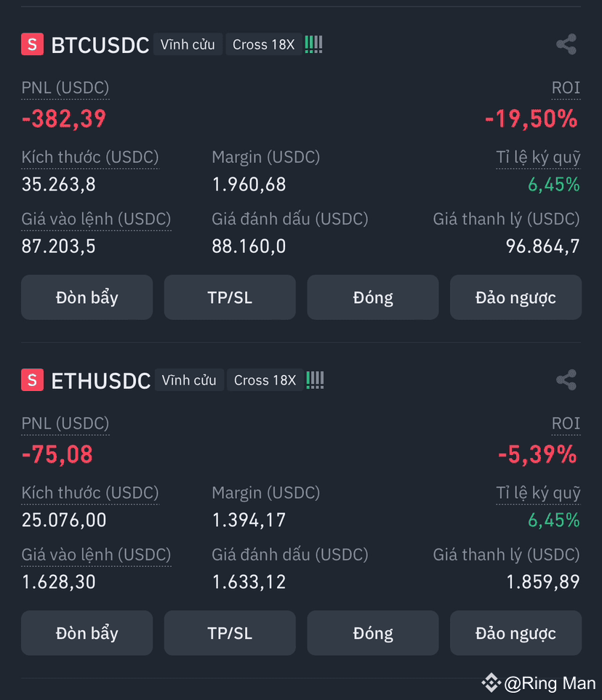Share the ETHUSDC position
The height and width of the screenshot is (700, 602).
(566, 380)
